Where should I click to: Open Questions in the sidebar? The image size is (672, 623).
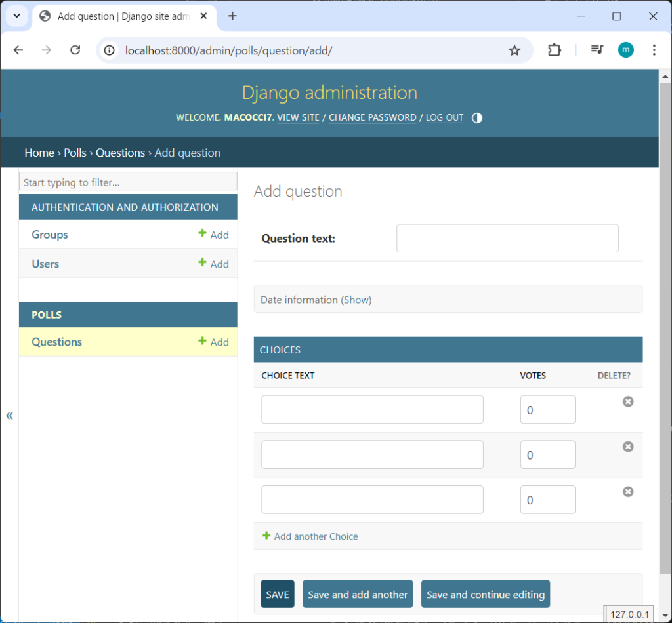click(57, 342)
